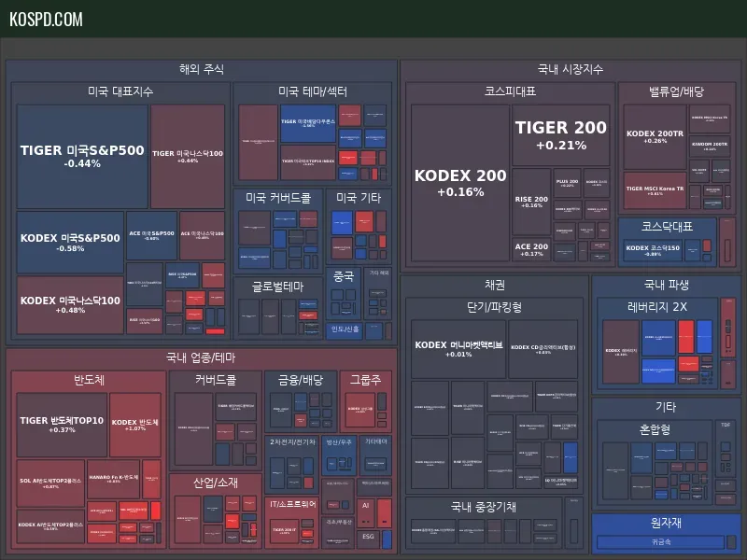Click the 인도/신흥 section label
The height and width of the screenshot is (560, 747).
click(345, 329)
